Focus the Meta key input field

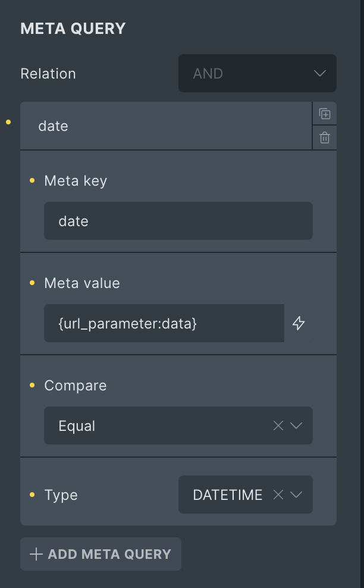tap(178, 221)
